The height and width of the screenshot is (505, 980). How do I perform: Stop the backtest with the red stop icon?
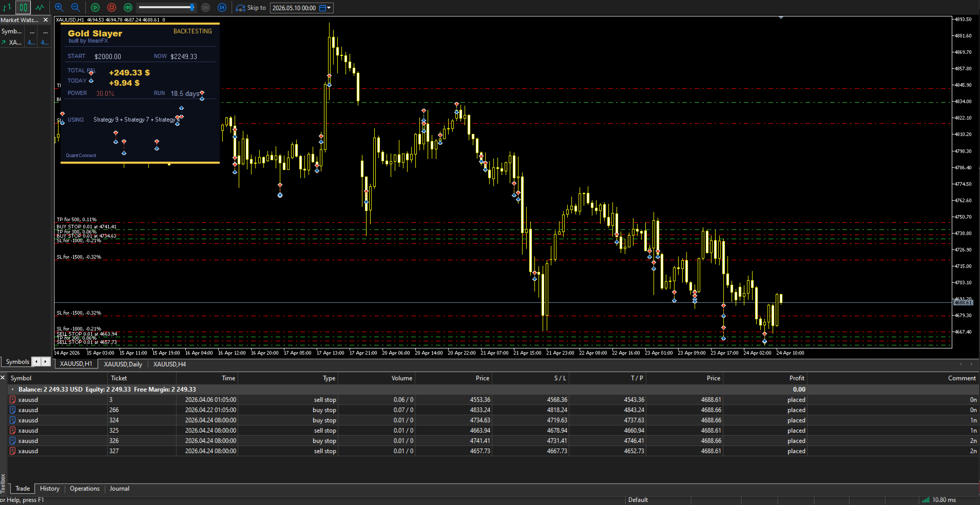click(111, 7)
